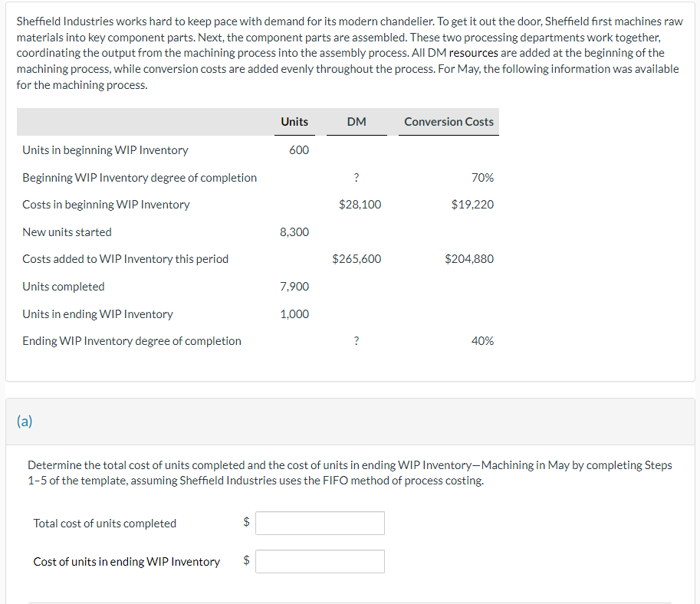Click the 70% conversion completion value
Image resolution: width=700 pixels, height=604 pixels.
[482, 178]
